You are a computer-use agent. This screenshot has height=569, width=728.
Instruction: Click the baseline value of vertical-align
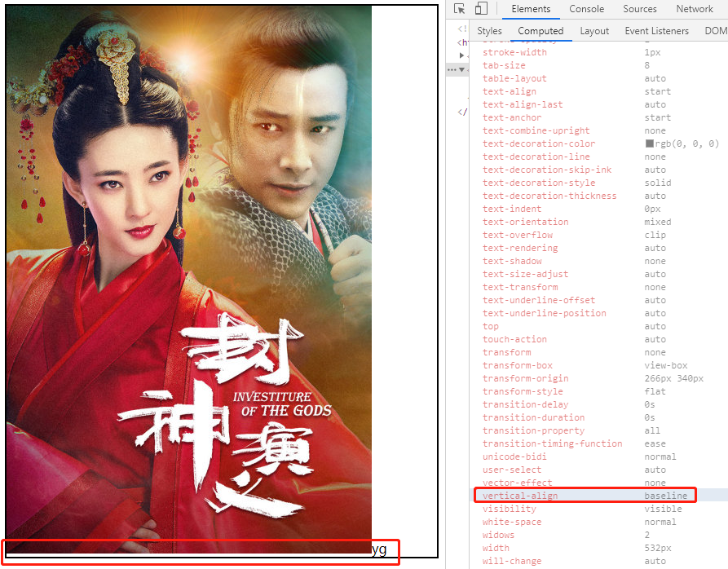tap(665, 495)
